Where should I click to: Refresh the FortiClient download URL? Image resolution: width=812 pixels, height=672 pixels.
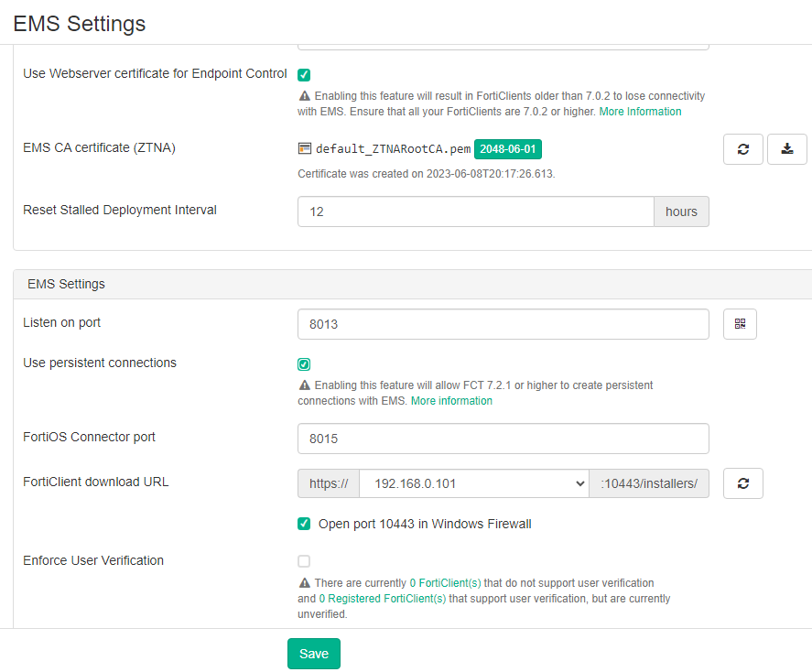[742, 482]
